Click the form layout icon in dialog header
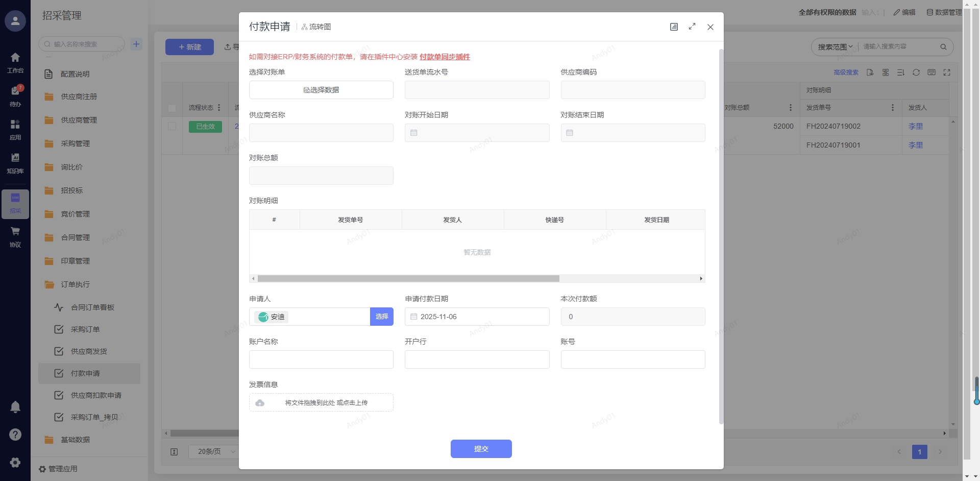 [x=674, y=27]
